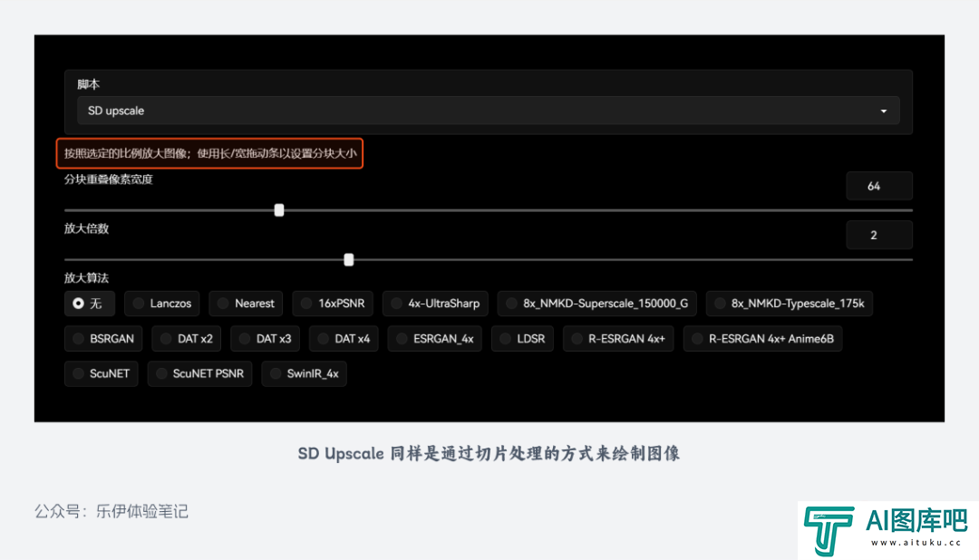This screenshot has height=560, width=979.
Task: Click the 分块重叠像素宽度 label
Action: (109, 179)
